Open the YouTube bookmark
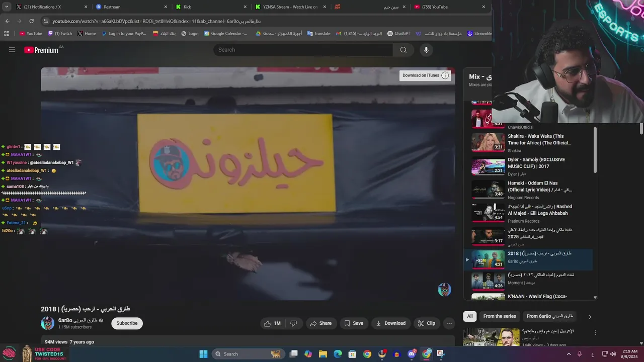 click(31, 34)
